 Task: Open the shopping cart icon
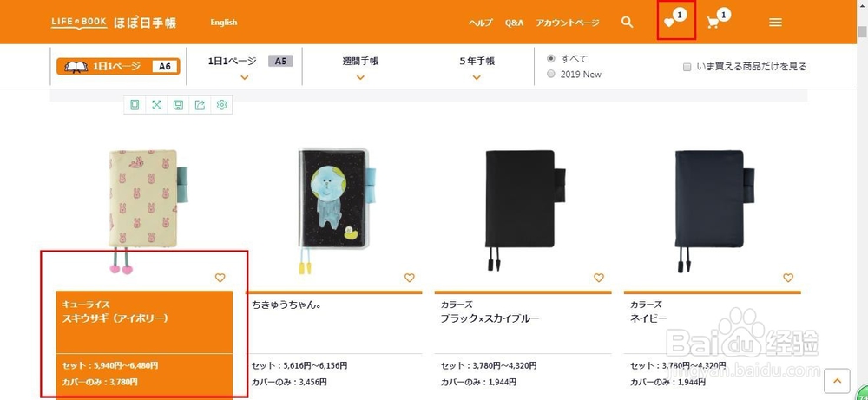(713, 23)
